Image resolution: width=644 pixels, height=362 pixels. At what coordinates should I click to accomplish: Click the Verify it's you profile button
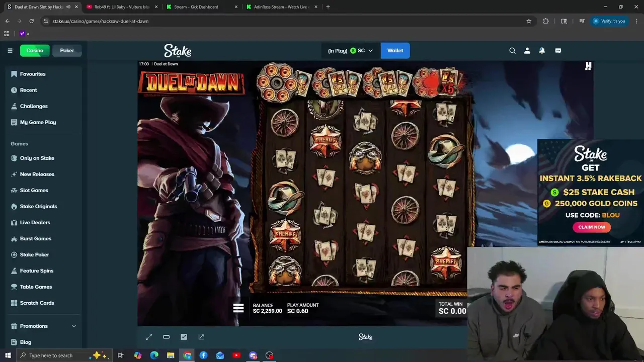(609, 21)
